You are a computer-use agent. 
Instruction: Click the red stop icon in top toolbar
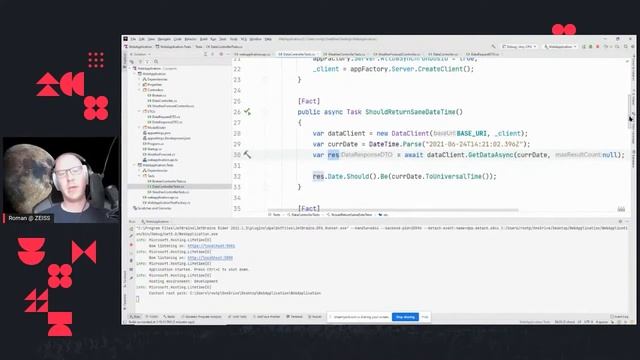[x=598, y=47]
